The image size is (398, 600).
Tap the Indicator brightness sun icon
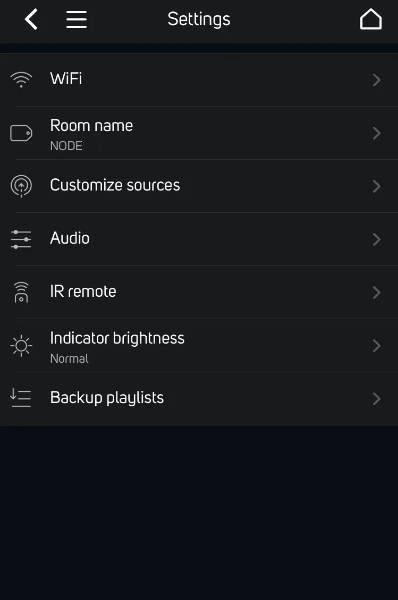(21, 346)
